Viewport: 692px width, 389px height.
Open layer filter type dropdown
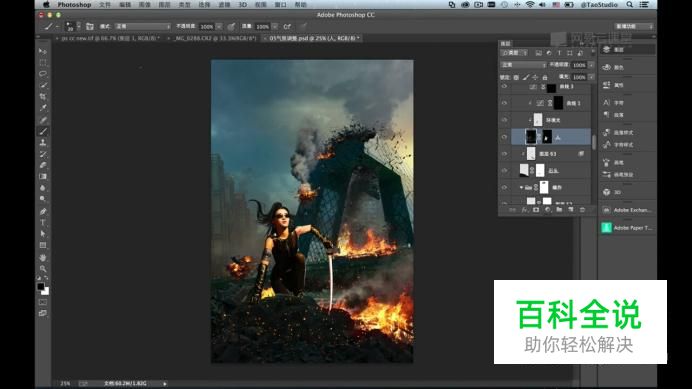(514, 53)
